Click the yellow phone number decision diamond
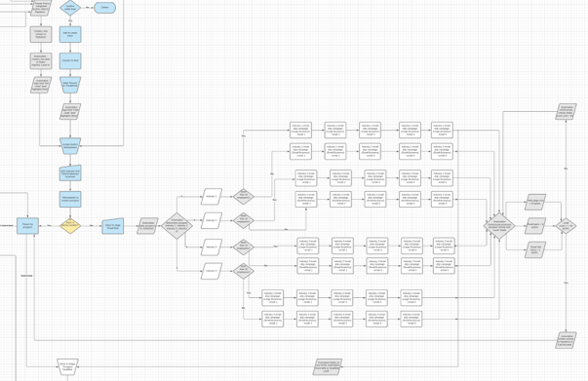 tap(70, 225)
